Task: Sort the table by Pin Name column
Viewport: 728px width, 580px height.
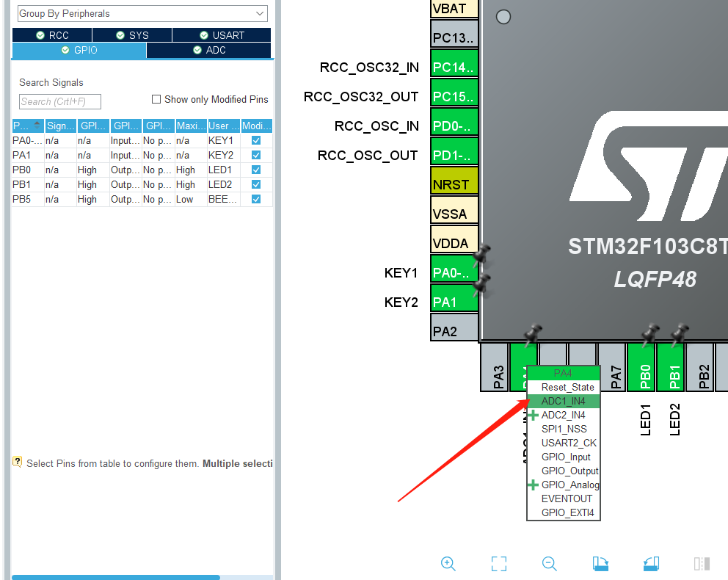Action: coord(28,126)
